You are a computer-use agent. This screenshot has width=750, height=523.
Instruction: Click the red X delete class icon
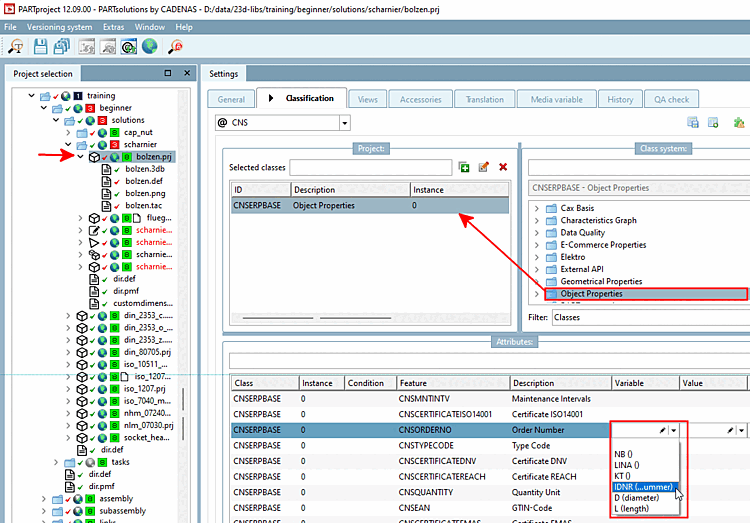click(503, 167)
